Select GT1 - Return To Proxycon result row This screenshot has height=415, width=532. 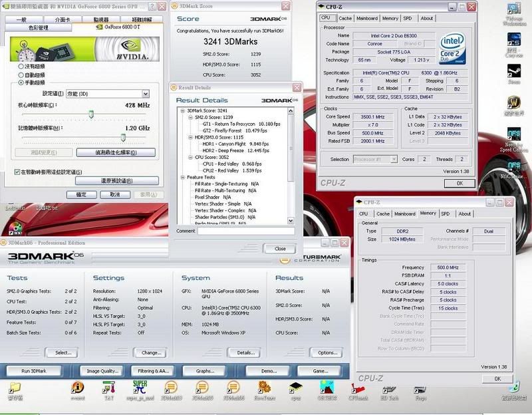pyautogui.click(x=241, y=124)
